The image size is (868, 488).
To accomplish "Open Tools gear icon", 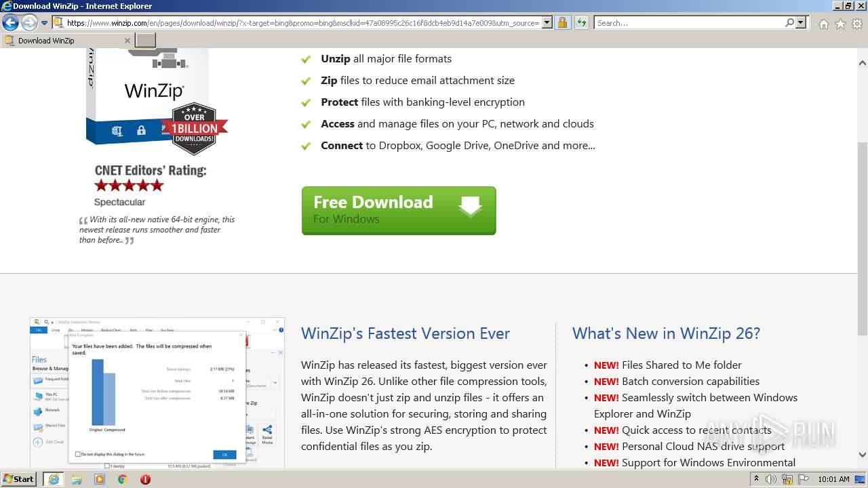I will (x=857, y=24).
